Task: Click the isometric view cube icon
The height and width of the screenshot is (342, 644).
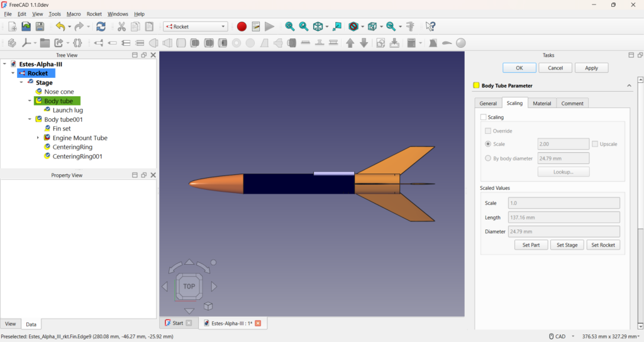Action: click(x=318, y=26)
